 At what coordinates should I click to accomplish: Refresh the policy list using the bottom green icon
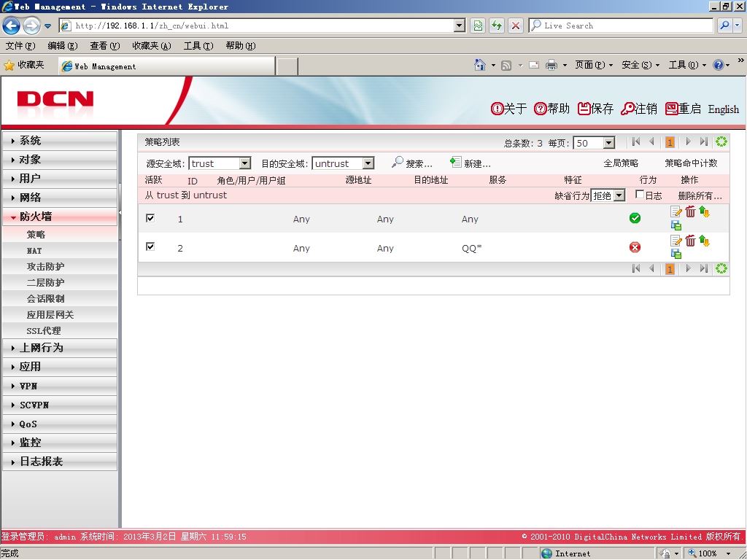pos(721,268)
